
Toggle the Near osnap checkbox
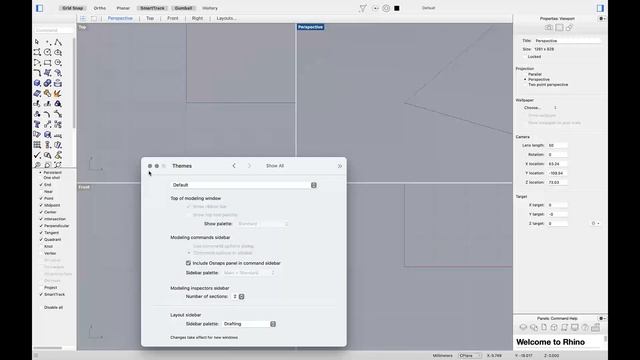(41, 191)
